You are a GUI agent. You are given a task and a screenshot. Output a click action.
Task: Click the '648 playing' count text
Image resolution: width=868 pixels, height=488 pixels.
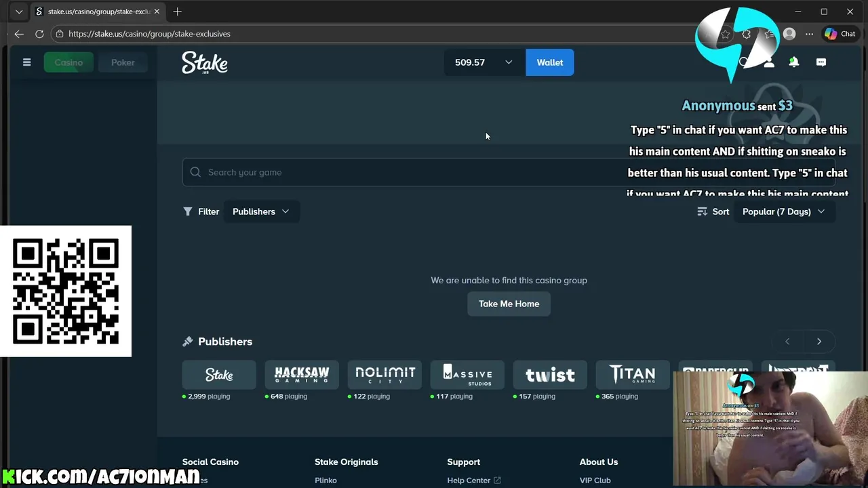coord(289,396)
